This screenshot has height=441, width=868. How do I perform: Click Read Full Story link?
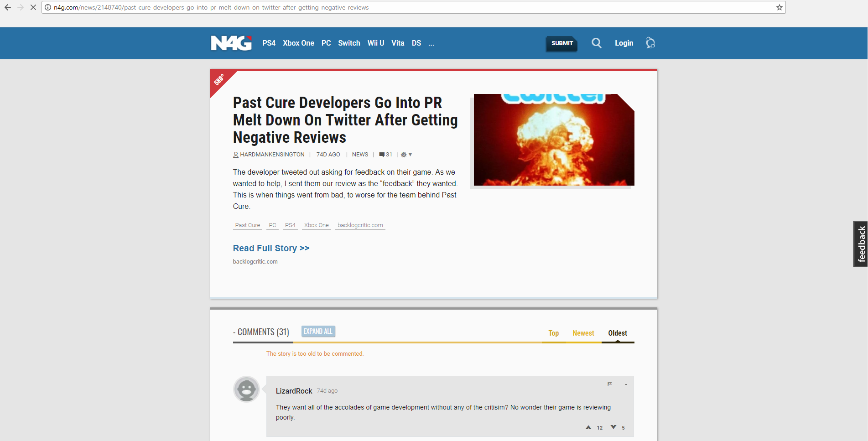pos(271,248)
